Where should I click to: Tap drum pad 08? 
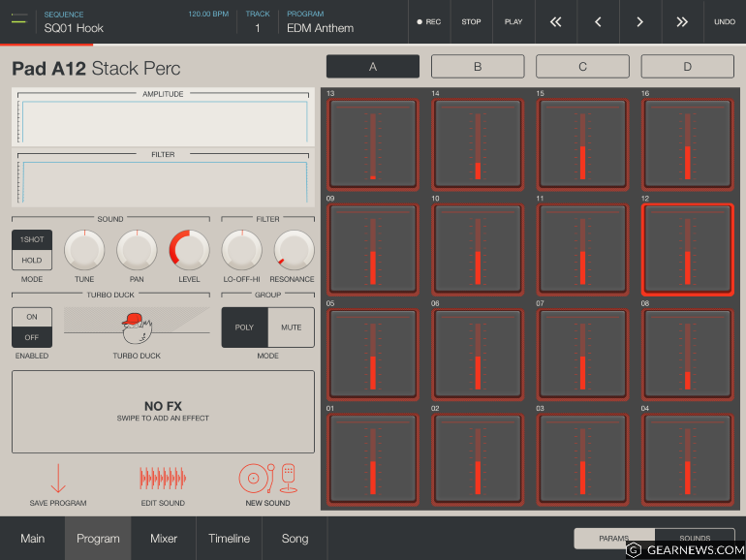(x=688, y=354)
